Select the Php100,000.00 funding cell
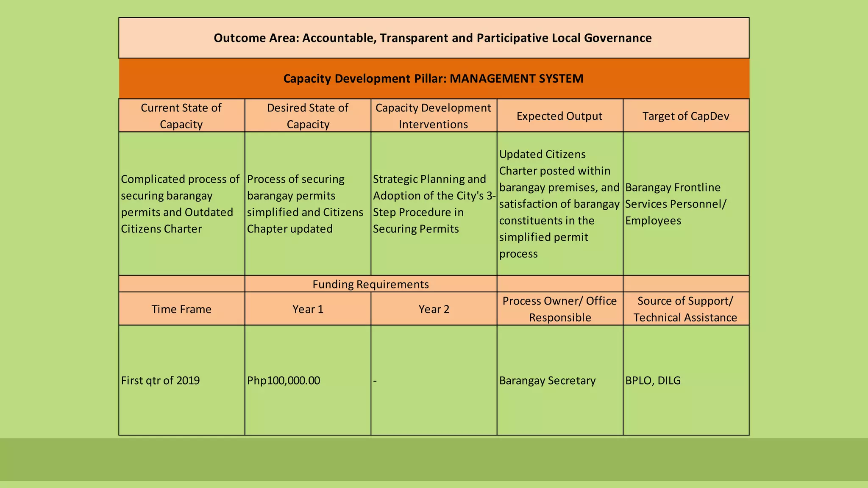Image resolution: width=868 pixels, height=488 pixels. coord(308,380)
